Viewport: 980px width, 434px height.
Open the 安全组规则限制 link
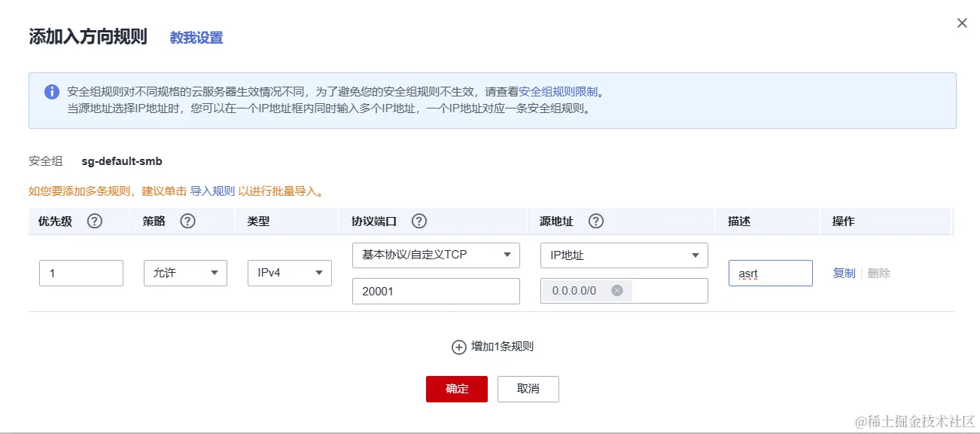click(x=558, y=92)
